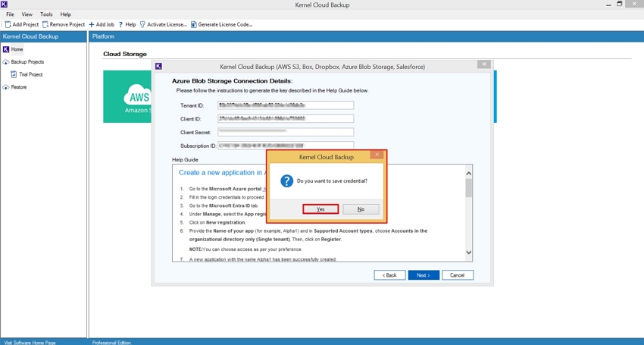Click Cancel in the connection wizard
Screen dimensions: 644x345
457,275
